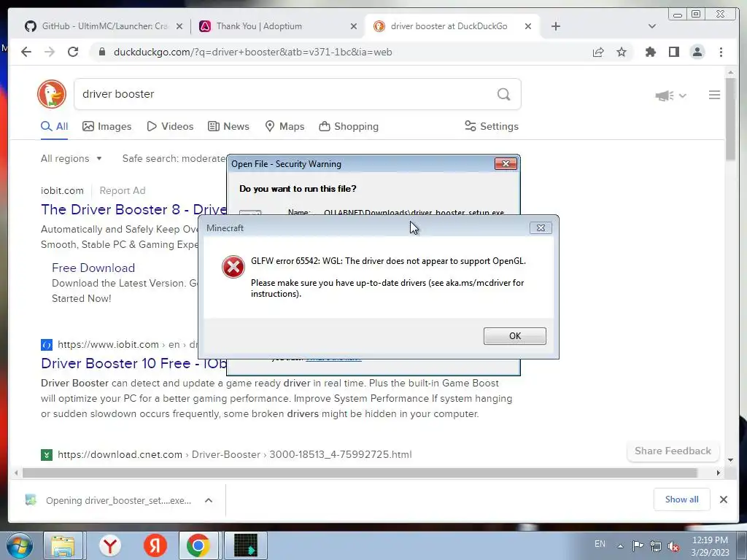
Task: Open the Windows Start menu
Action: (19, 545)
